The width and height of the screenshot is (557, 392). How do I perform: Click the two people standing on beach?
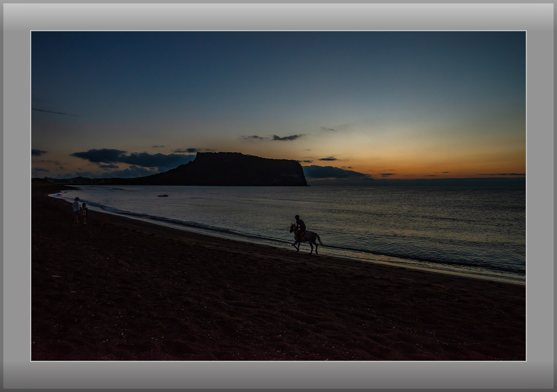(x=80, y=210)
